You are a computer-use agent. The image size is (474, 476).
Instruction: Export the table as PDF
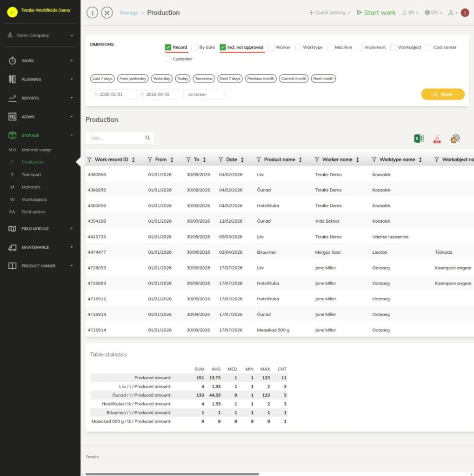click(x=437, y=139)
